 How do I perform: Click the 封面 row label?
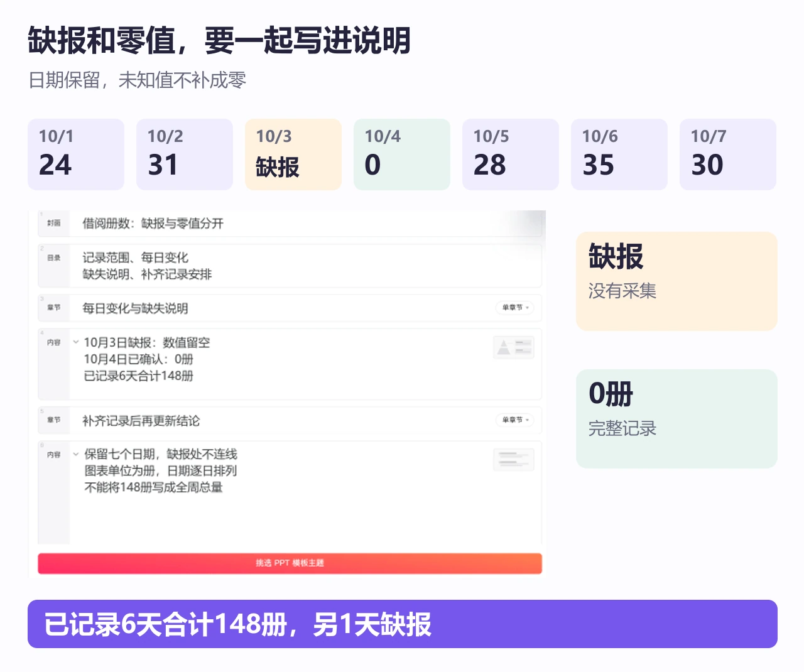(54, 224)
